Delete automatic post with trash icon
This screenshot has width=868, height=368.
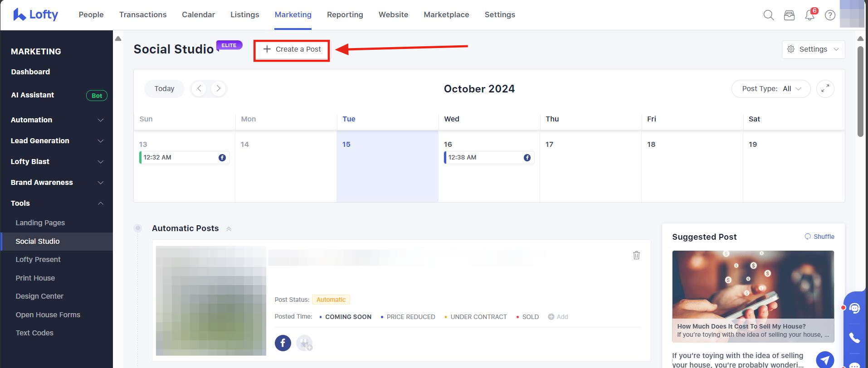click(636, 255)
